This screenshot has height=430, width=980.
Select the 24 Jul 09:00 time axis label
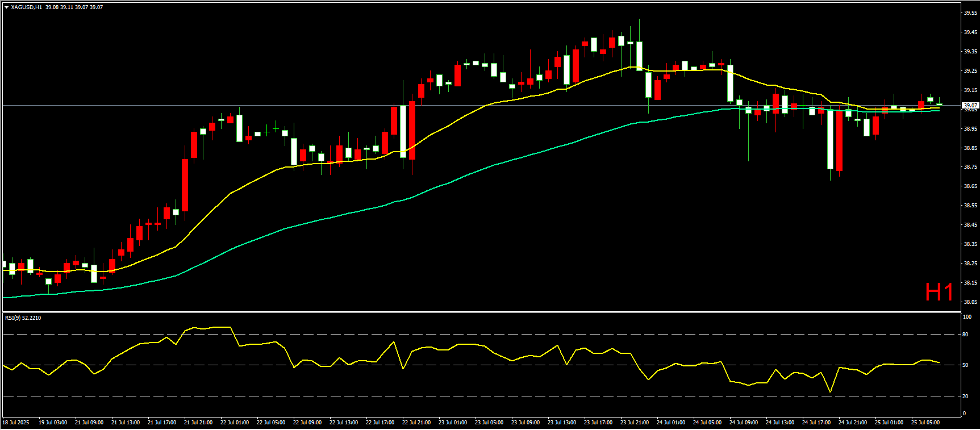(x=743, y=423)
